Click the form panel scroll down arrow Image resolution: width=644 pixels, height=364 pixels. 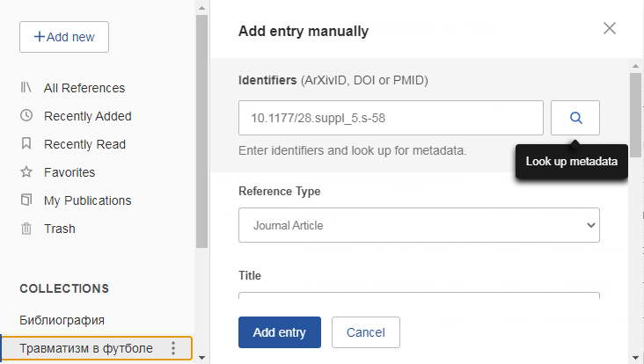635,358
